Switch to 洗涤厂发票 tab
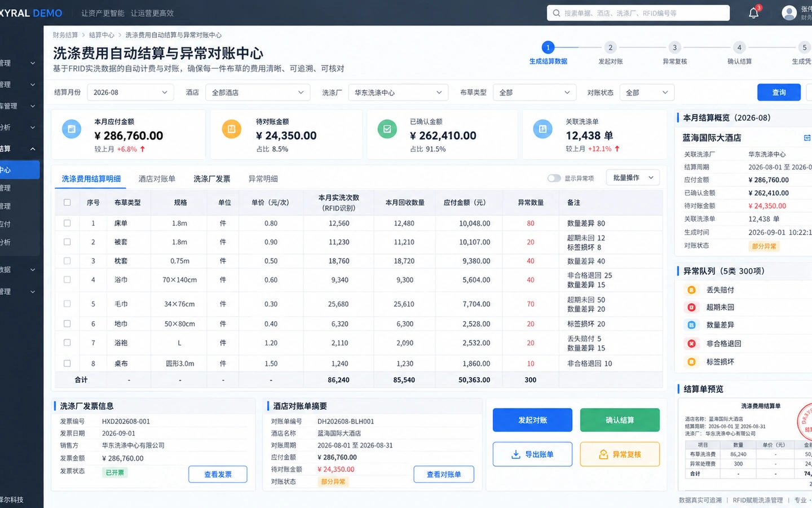The width and height of the screenshot is (812, 508). 212,179
